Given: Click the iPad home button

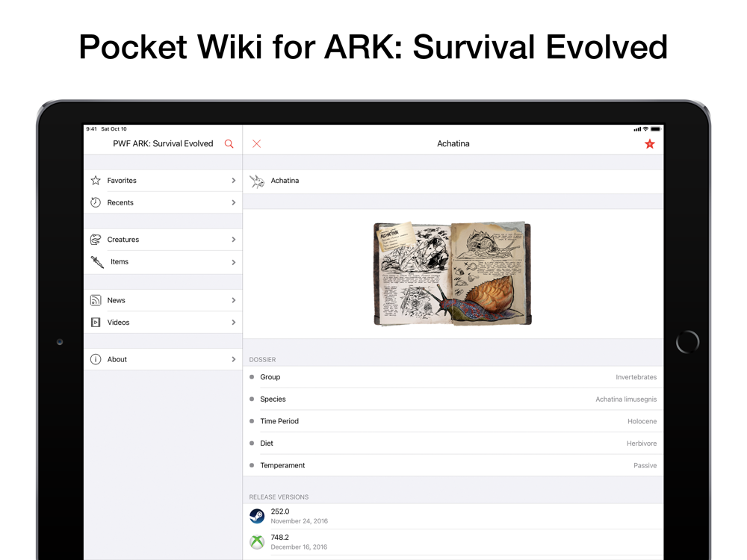Looking at the screenshot, I should coord(687,341).
